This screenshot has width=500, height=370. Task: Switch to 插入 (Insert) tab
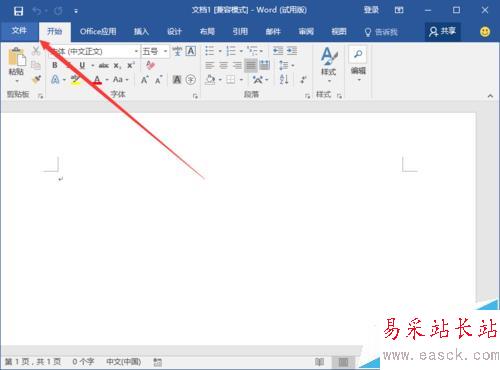(141, 32)
